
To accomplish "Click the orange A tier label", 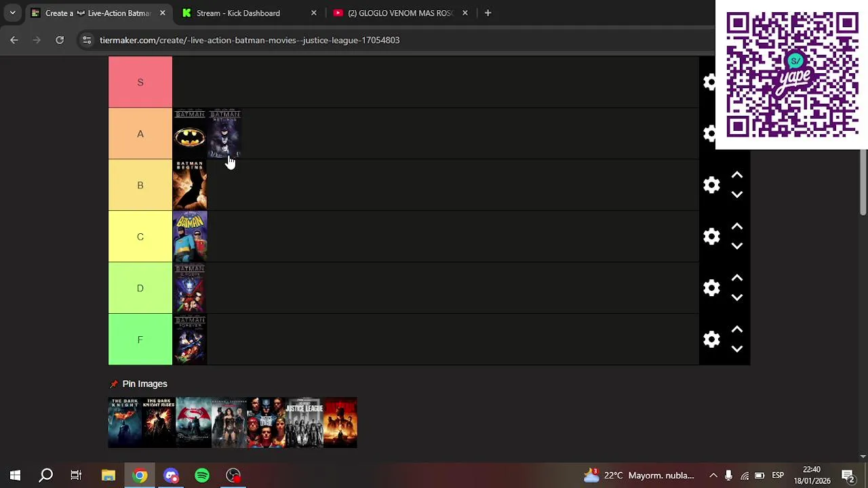I will 140,134.
